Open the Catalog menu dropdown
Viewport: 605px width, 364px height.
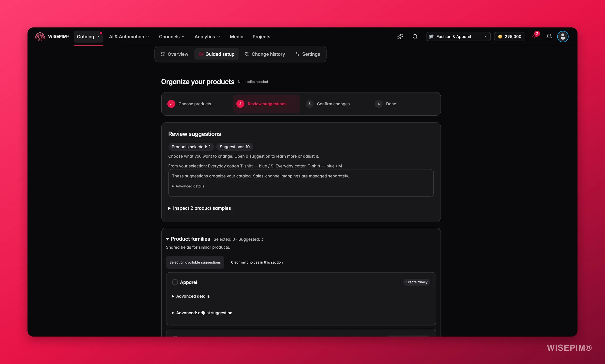coord(88,37)
